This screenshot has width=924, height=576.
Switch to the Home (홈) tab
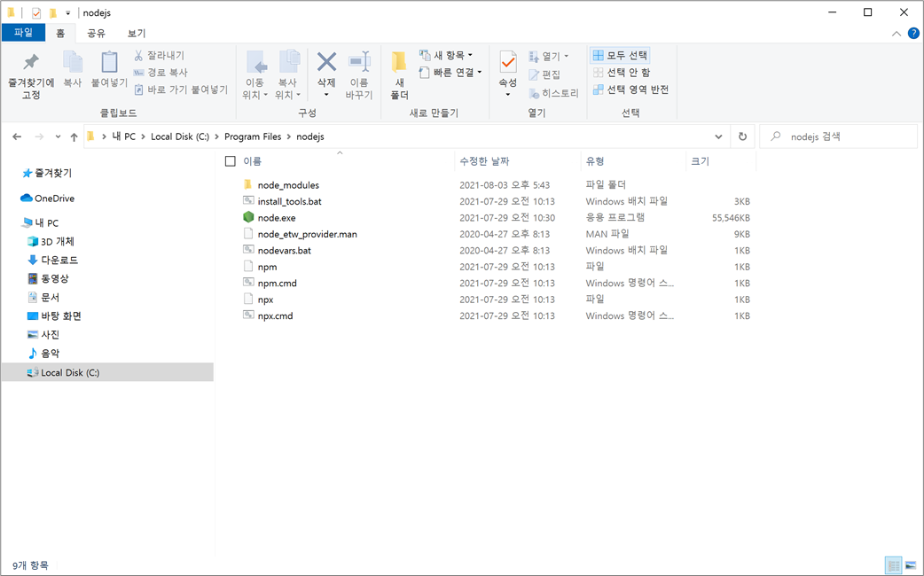click(60, 34)
